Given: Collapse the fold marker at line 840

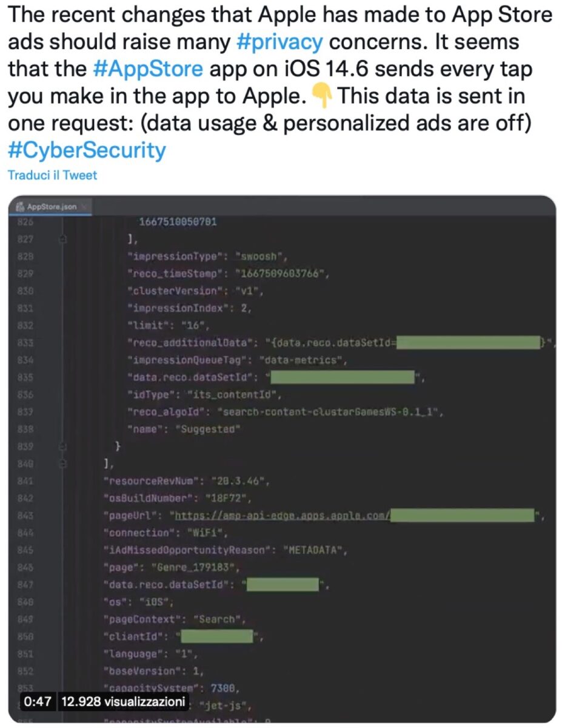Looking at the screenshot, I should 62,464.
